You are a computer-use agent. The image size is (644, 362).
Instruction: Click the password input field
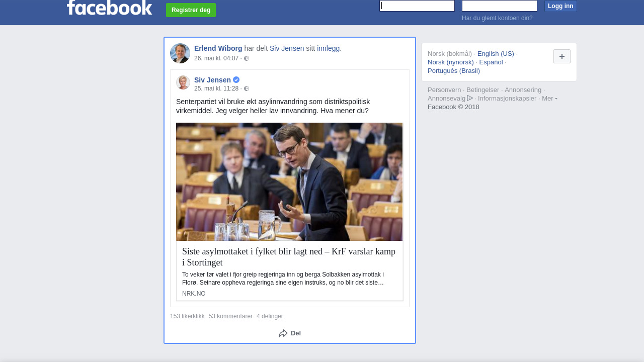pos(499,6)
